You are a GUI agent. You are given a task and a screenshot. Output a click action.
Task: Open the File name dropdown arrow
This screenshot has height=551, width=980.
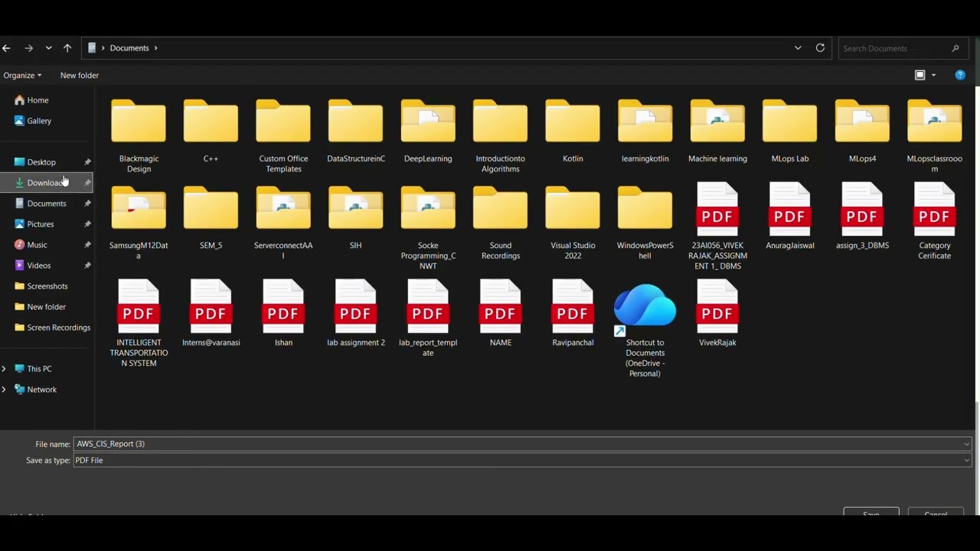pyautogui.click(x=967, y=444)
